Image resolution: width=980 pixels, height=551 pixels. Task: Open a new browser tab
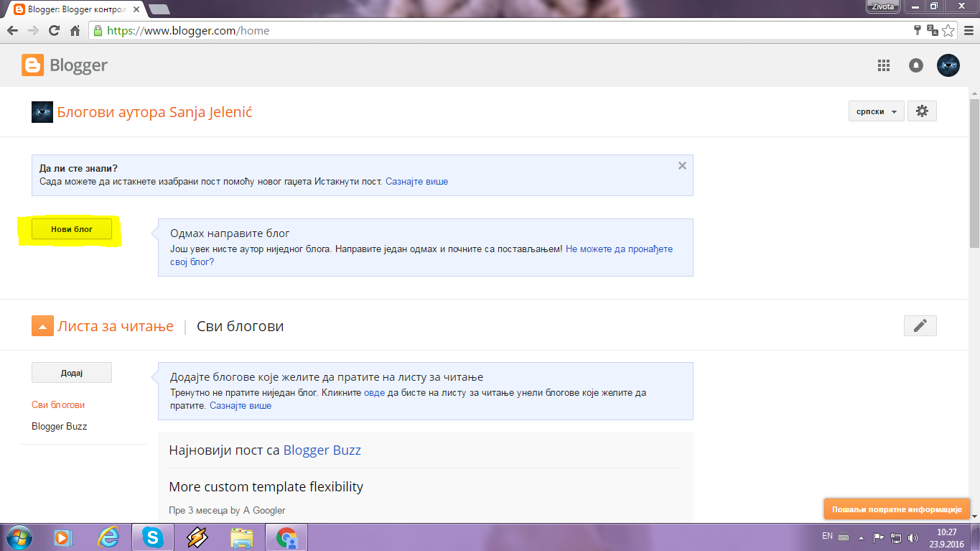(159, 9)
